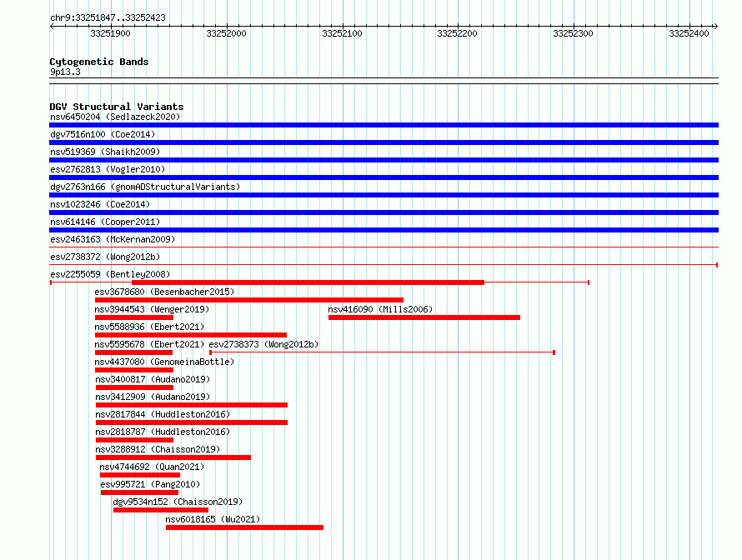Click the red bar under esv995721

coord(139,492)
